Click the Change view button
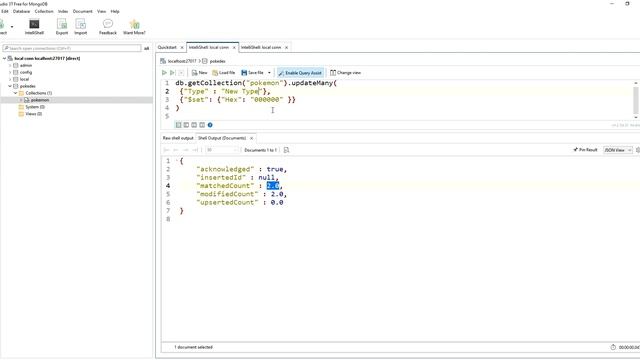 coord(345,73)
